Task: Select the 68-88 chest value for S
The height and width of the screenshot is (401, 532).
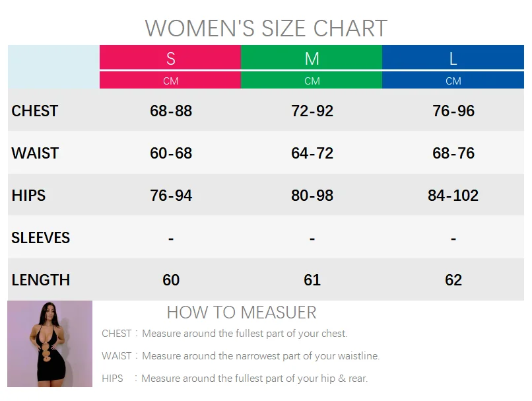Action: tap(171, 111)
